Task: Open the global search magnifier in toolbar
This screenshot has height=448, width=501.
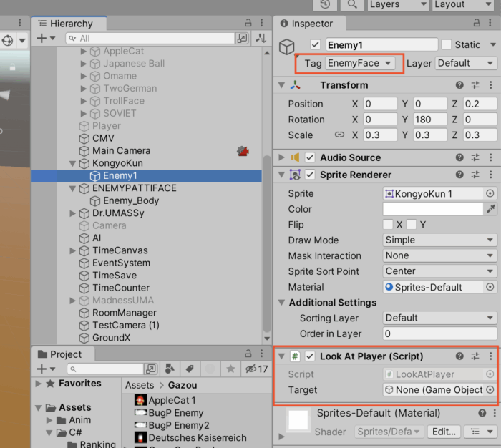Action: (352, 4)
